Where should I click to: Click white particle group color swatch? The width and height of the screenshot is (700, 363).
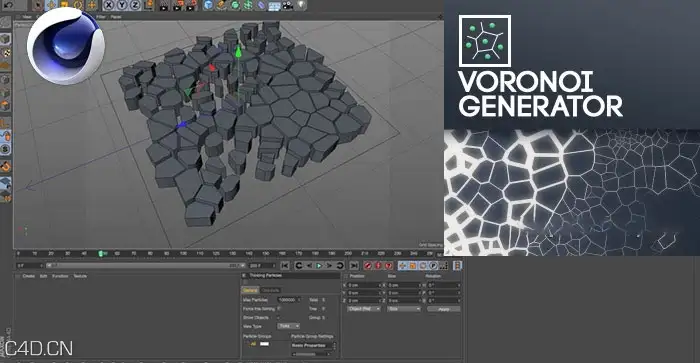click(265, 344)
